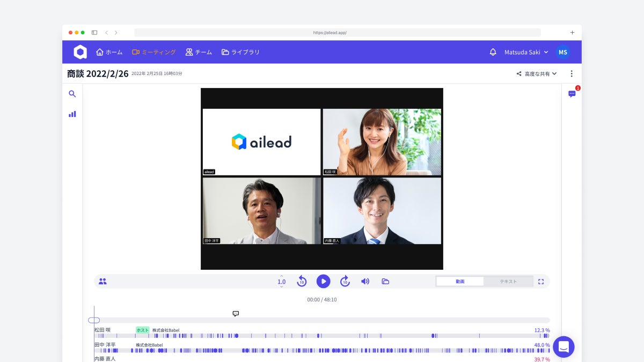
Task: Open search in the left sidebar
Action: click(x=72, y=94)
